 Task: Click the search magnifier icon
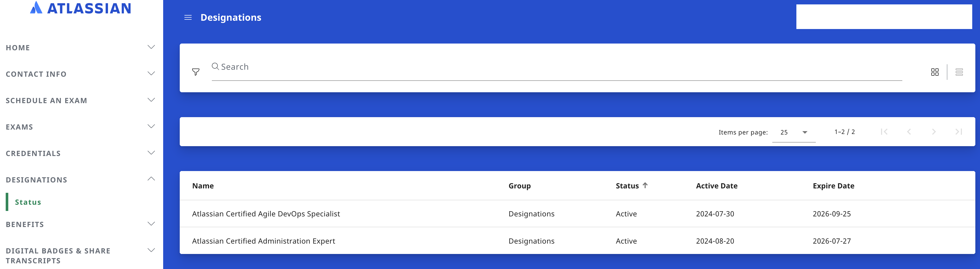pyautogui.click(x=215, y=66)
